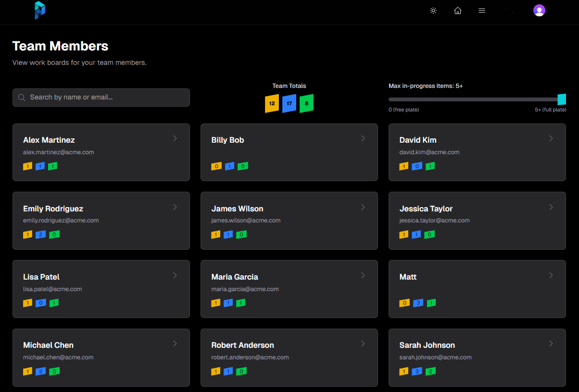Click the blue app logo in header
The height and width of the screenshot is (392, 579).
click(x=39, y=11)
